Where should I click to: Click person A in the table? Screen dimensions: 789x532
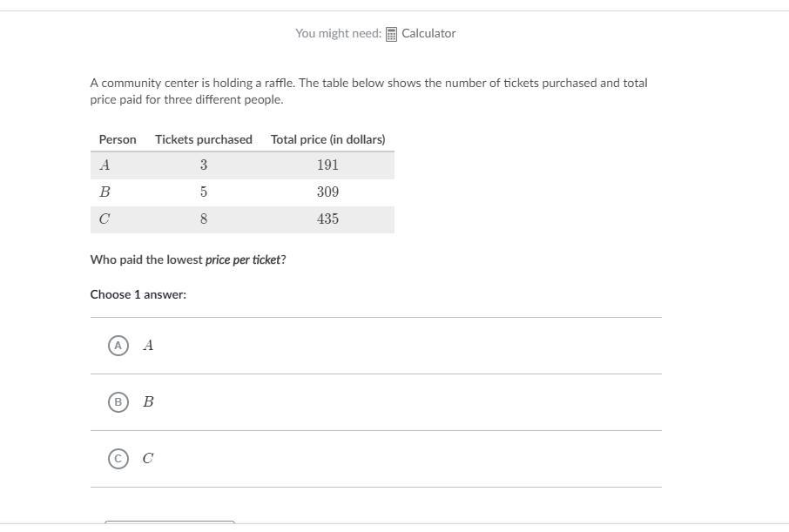tap(105, 165)
